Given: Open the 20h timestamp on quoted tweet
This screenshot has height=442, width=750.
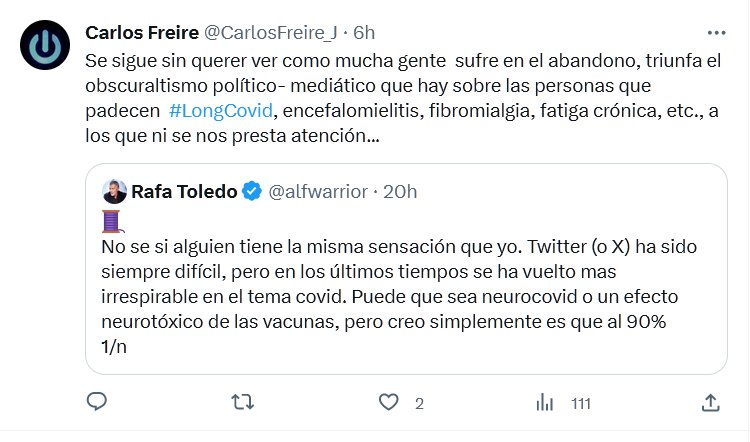Looking at the screenshot, I should point(400,191).
